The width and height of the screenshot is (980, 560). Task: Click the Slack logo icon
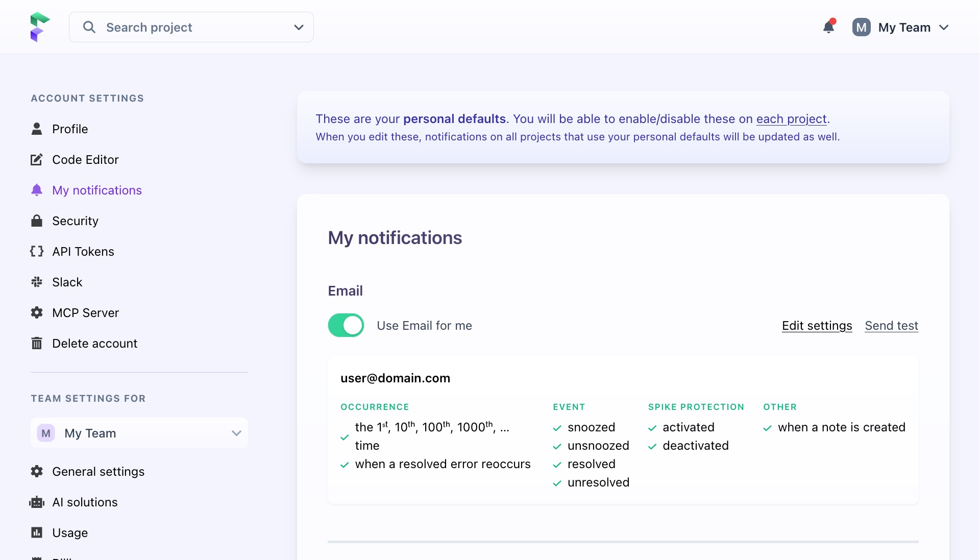click(x=37, y=282)
